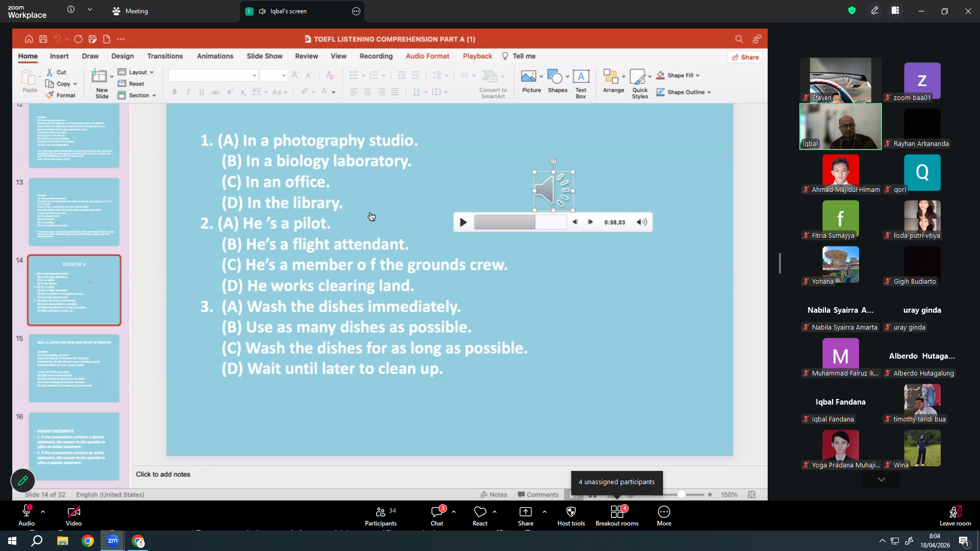Open Section dropdown
Screen dimensions: 980x551
(x=137, y=95)
